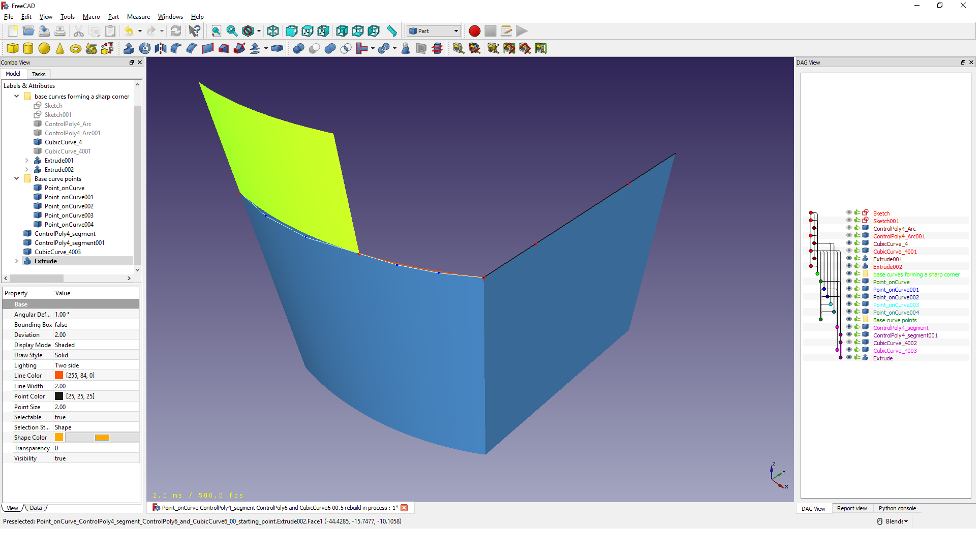Click the red macro record button
This screenshot has height=555, width=980.
474,31
